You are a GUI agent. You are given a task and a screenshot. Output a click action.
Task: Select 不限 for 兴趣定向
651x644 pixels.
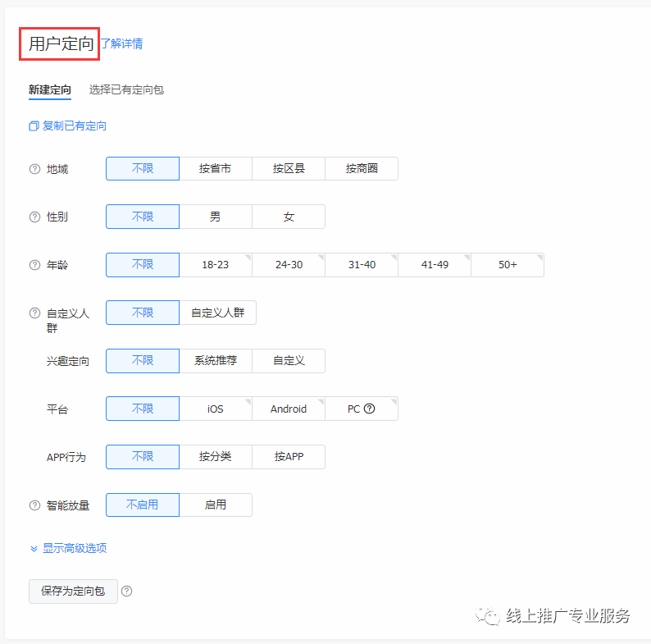point(143,361)
